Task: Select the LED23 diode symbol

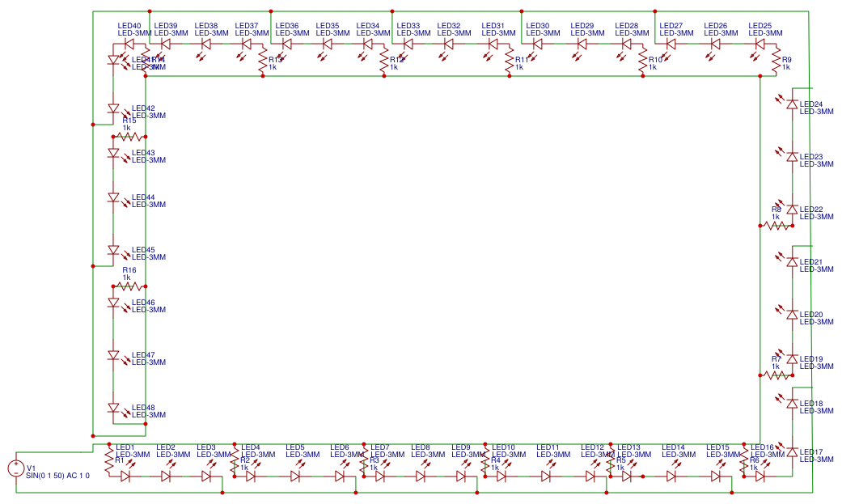Action: coord(792,156)
